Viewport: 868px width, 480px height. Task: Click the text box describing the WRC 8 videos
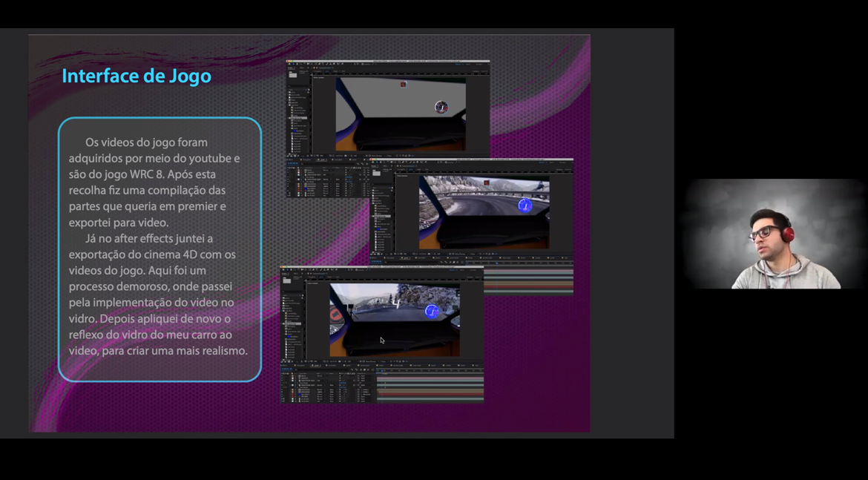[160, 249]
